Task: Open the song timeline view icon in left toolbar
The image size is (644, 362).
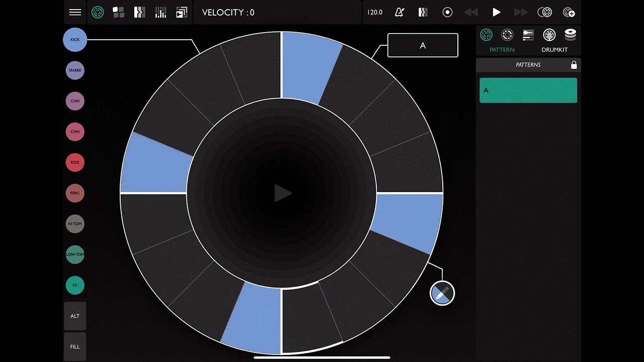Action: pos(139,13)
